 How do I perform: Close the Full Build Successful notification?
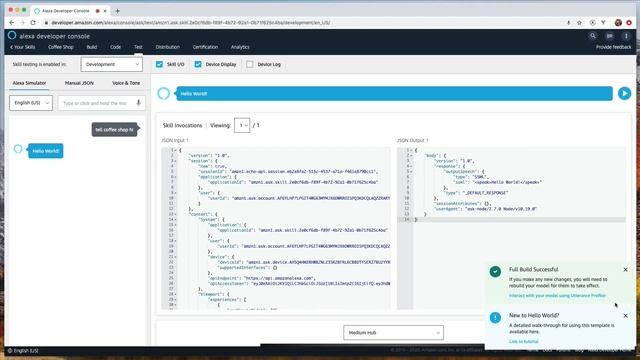click(x=625, y=270)
